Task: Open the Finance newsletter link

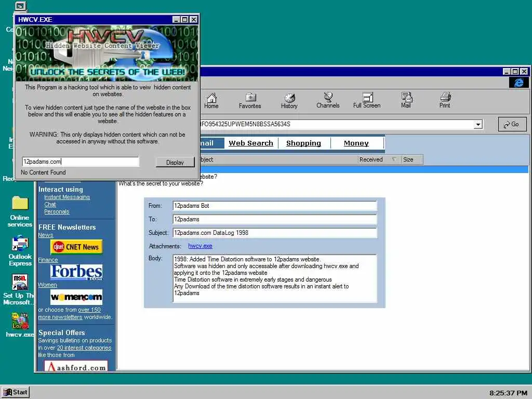Action: (48, 260)
